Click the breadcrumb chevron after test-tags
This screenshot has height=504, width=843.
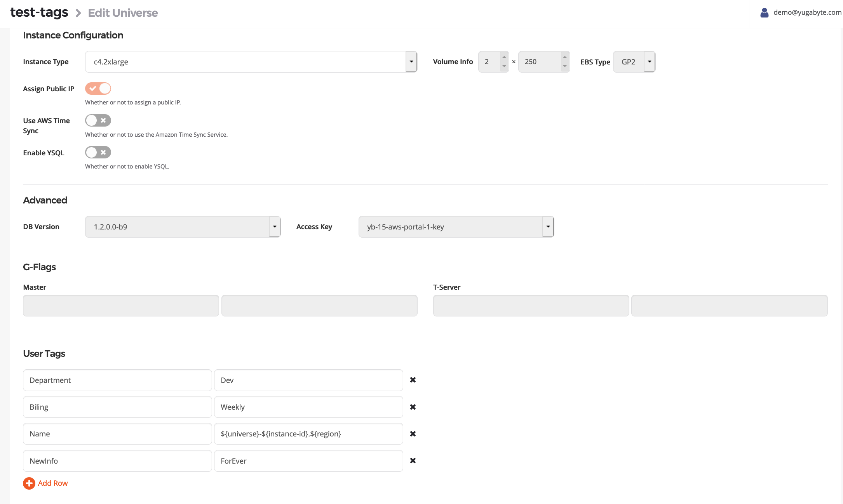tap(78, 13)
